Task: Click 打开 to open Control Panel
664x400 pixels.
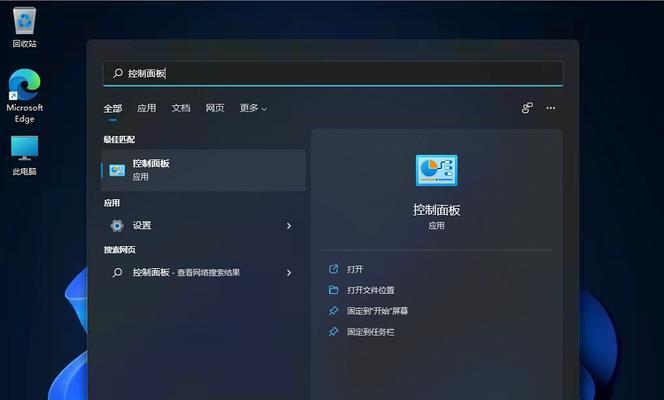Action: click(x=355, y=269)
